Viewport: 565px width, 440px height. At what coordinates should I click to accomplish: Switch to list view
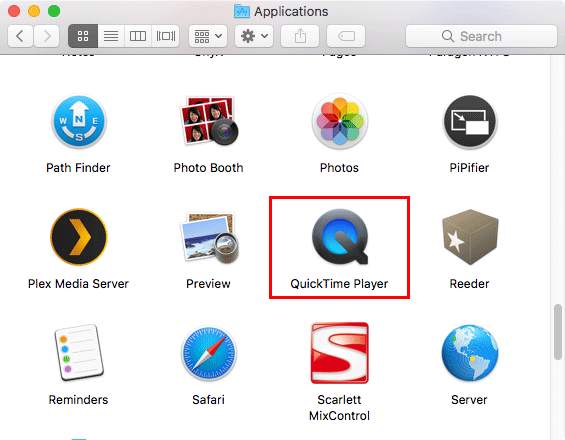(x=111, y=36)
